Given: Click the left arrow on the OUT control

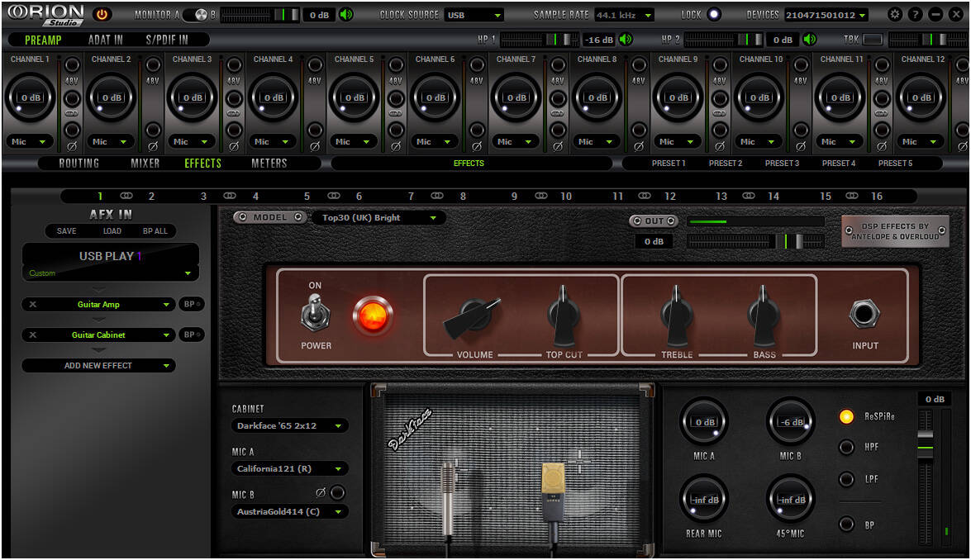Looking at the screenshot, I should (x=637, y=221).
